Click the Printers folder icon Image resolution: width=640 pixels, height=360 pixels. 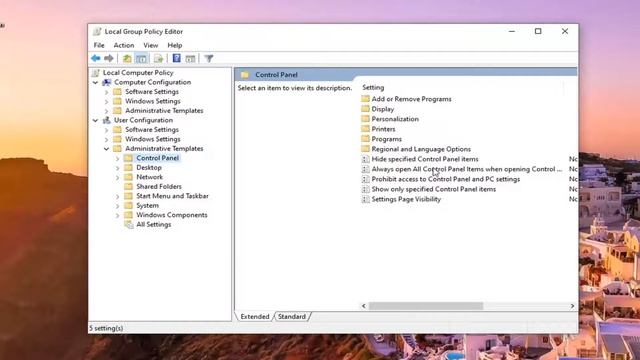click(x=365, y=129)
